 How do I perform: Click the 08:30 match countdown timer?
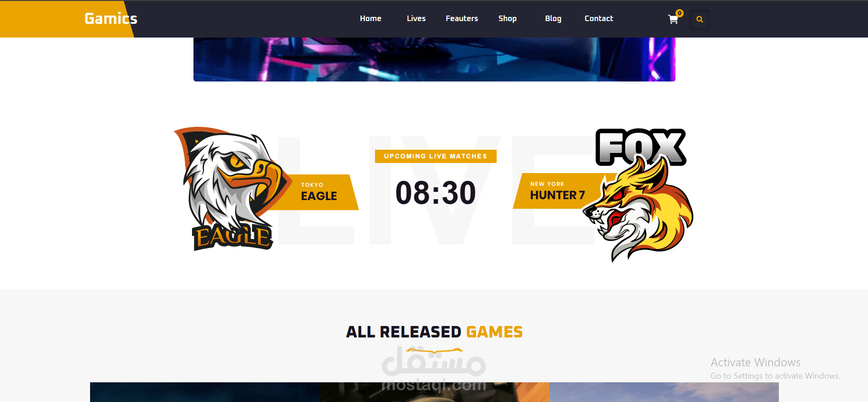pyautogui.click(x=436, y=193)
